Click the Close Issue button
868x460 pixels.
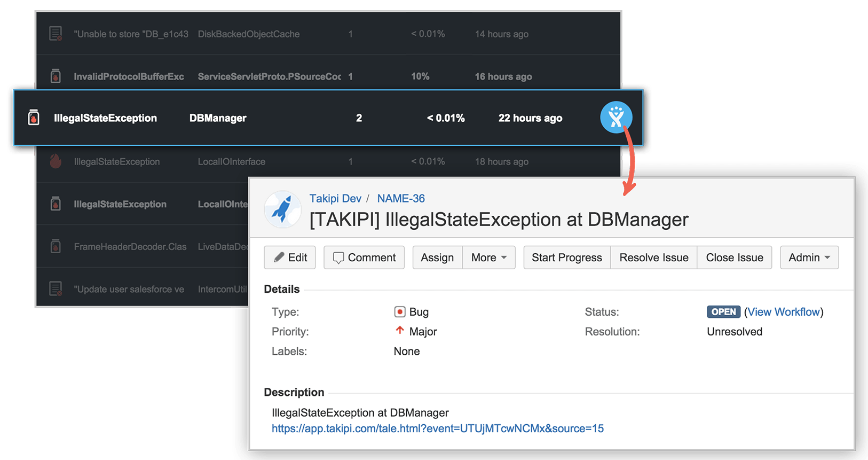735,258
